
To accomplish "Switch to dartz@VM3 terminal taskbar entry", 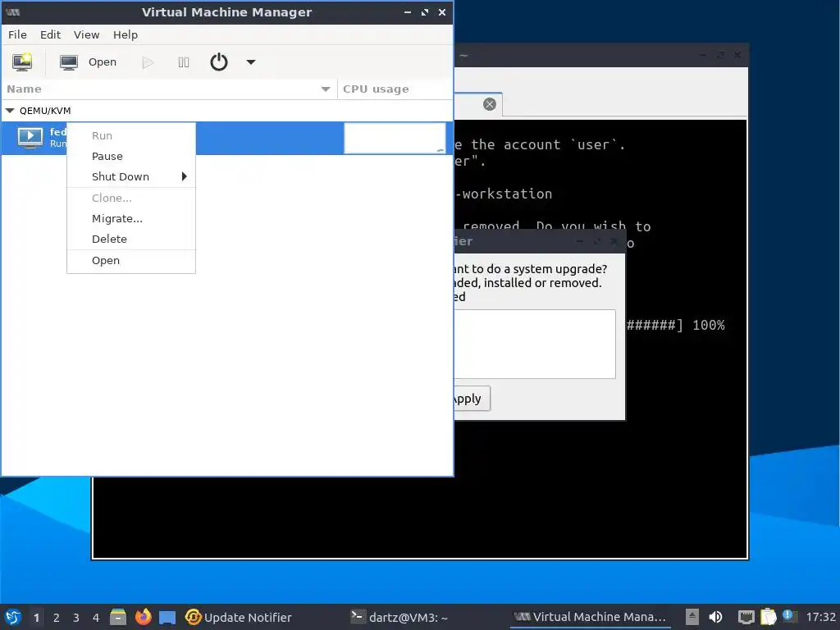I will tap(399, 617).
